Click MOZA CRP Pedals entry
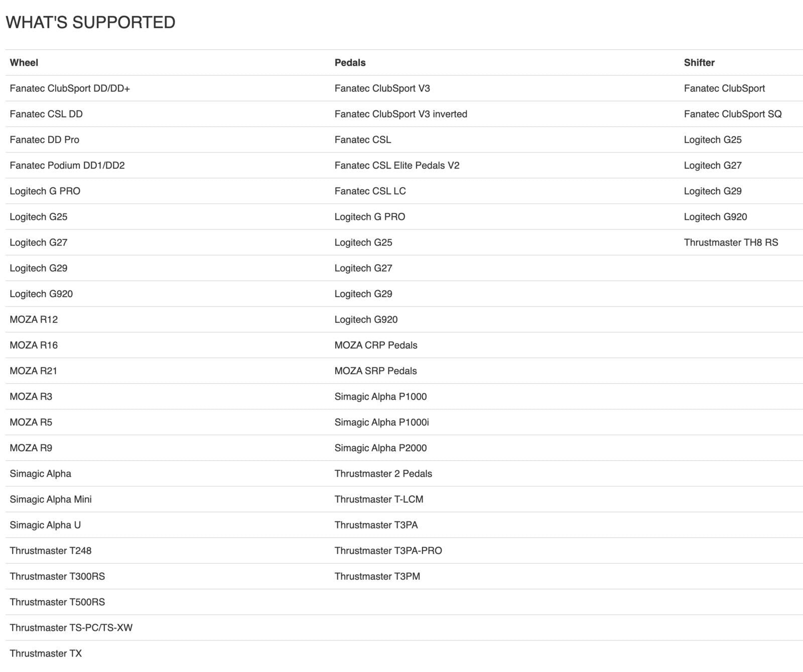Image resolution: width=803 pixels, height=672 pixels. click(x=376, y=345)
